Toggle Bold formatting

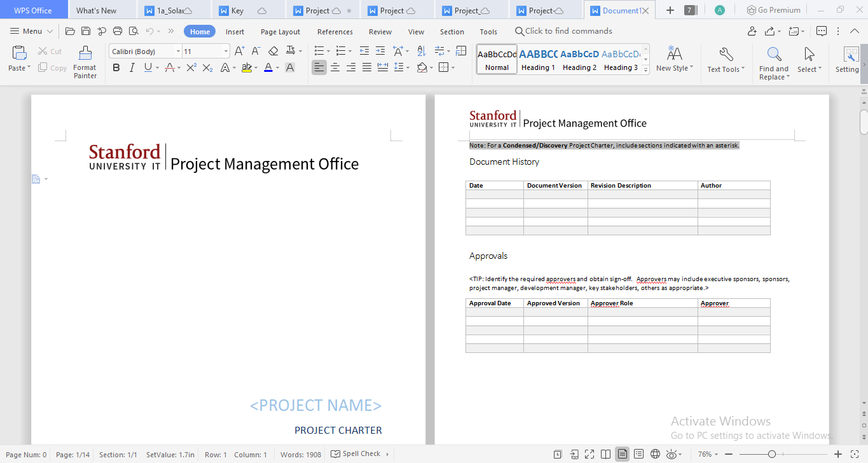point(116,67)
